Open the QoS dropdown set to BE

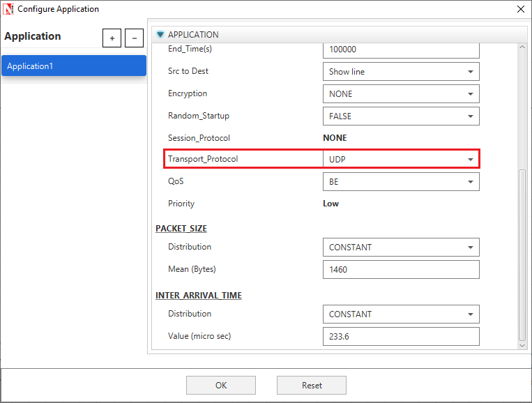tap(401, 182)
